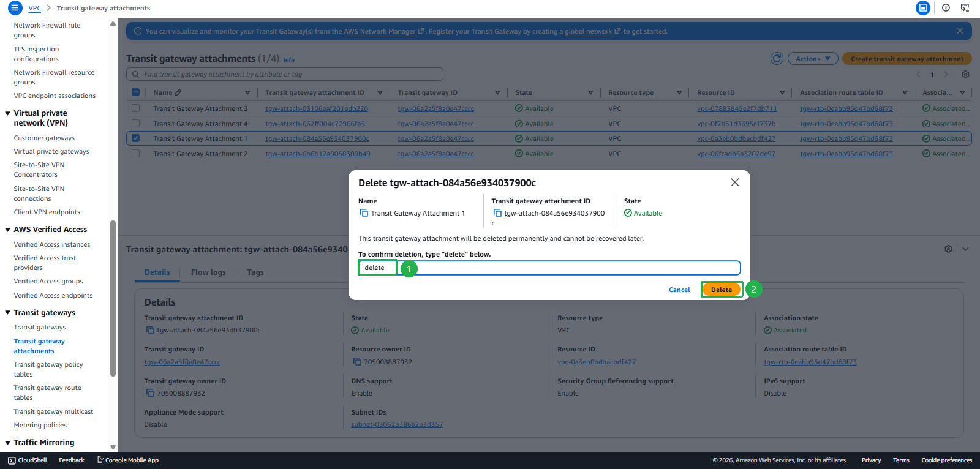Collapse Traffic Mirroring sidebar section
This screenshot has width=980, height=469.
click(7, 443)
